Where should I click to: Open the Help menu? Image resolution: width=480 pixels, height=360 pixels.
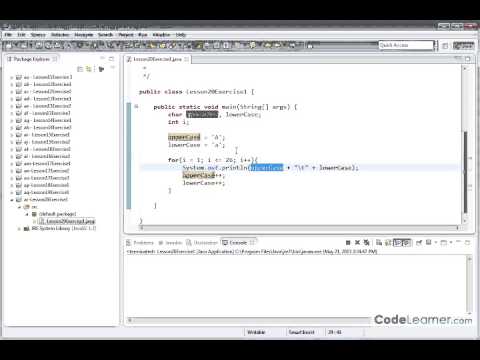[181, 35]
